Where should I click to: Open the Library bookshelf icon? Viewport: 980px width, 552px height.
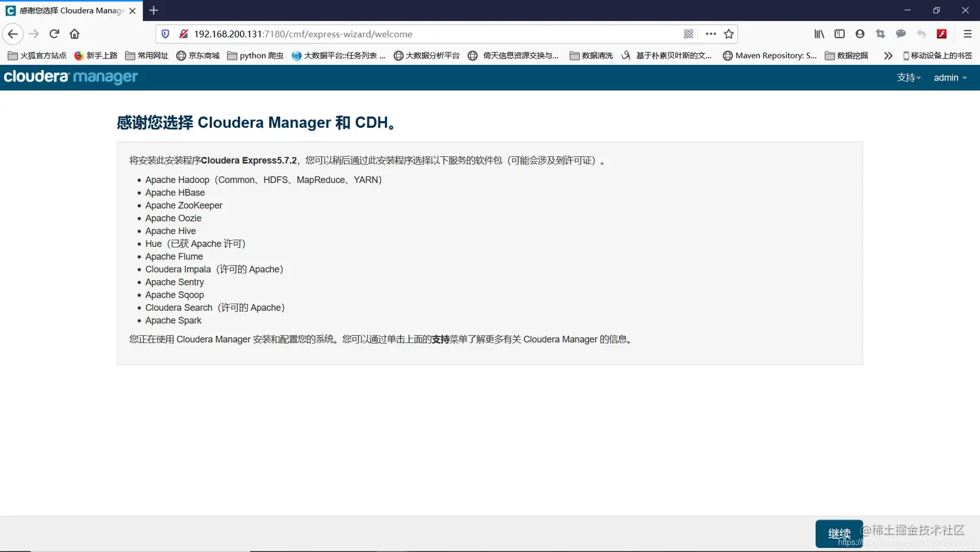pos(819,34)
